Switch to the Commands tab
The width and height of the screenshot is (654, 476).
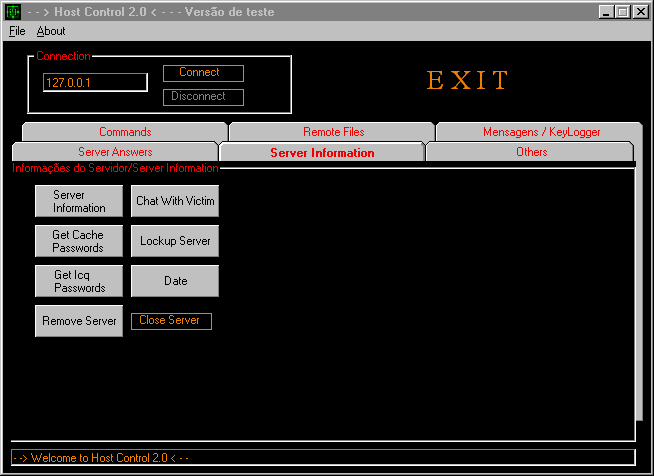click(x=125, y=132)
